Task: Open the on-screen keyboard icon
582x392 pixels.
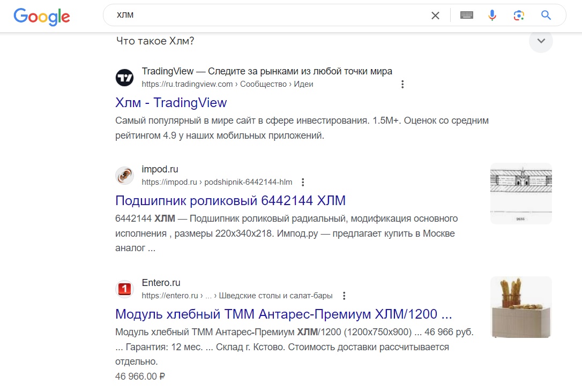Action: click(x=467, y=15)
